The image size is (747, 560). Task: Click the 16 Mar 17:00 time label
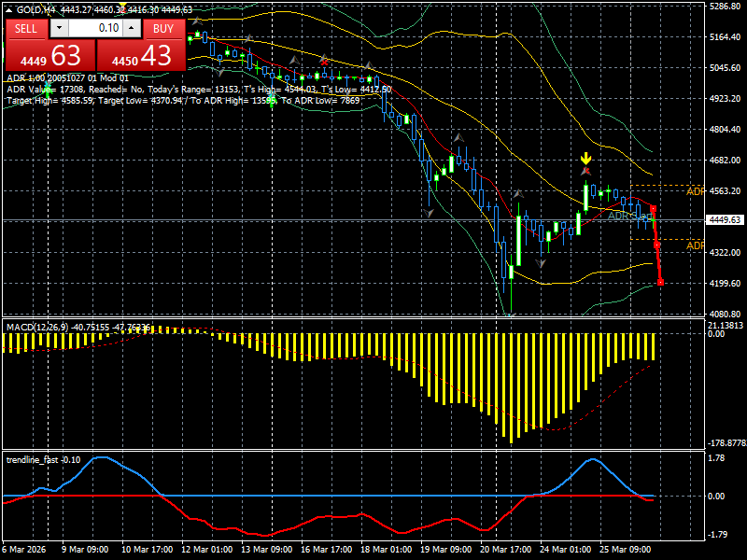[327, 550]
